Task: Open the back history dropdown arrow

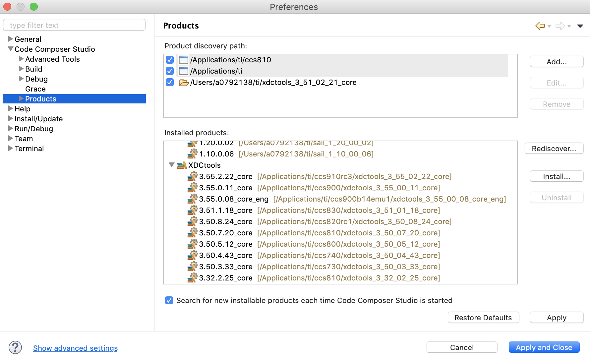Action: click(x=549, y=26)
